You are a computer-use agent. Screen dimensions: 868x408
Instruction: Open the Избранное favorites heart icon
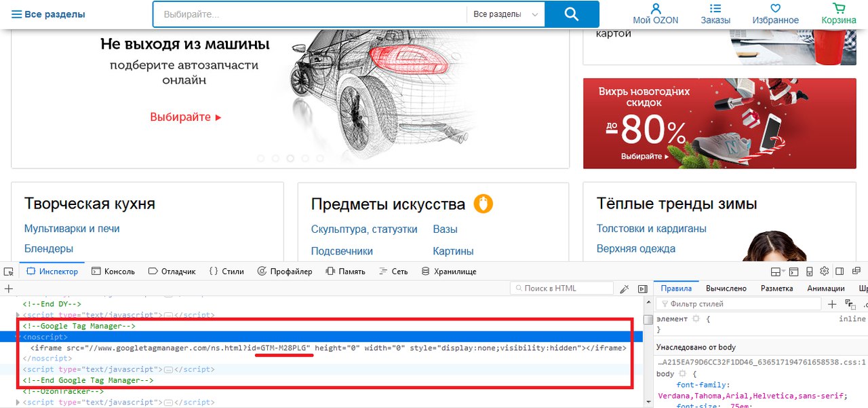[776, 9]
